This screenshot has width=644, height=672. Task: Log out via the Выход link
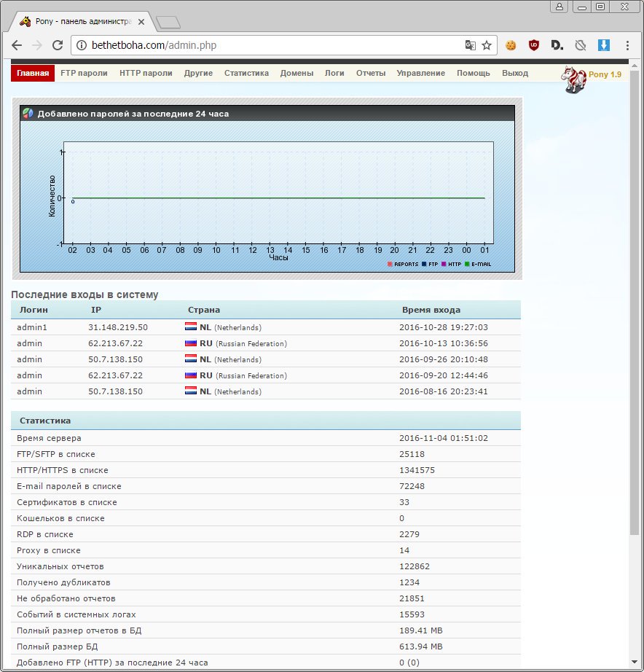[515, 74]
